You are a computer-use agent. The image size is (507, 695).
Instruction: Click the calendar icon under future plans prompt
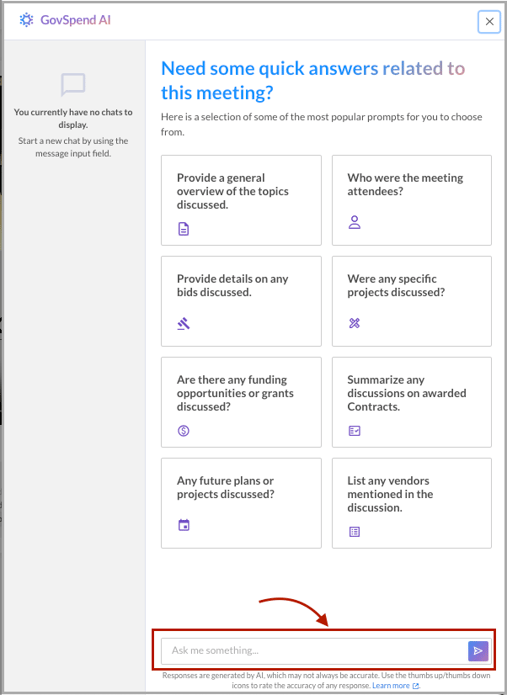tap(183, 525)
